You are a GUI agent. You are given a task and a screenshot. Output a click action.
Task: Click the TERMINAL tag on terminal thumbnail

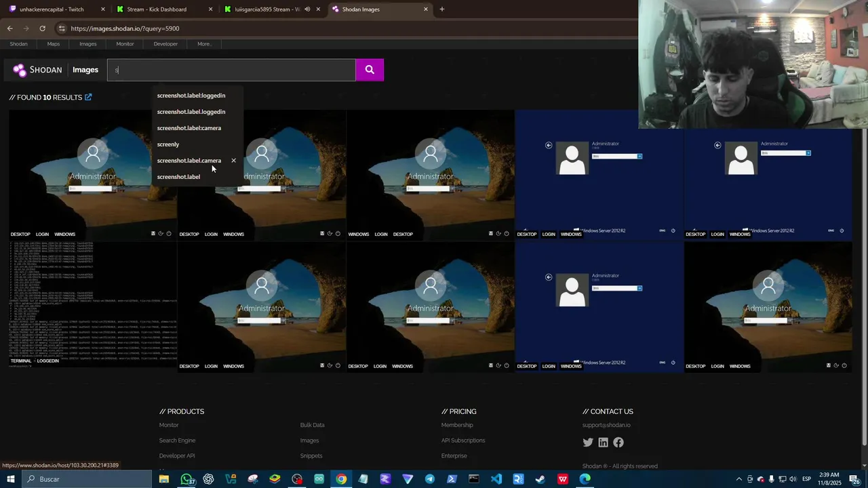click(x=21, y=361)
